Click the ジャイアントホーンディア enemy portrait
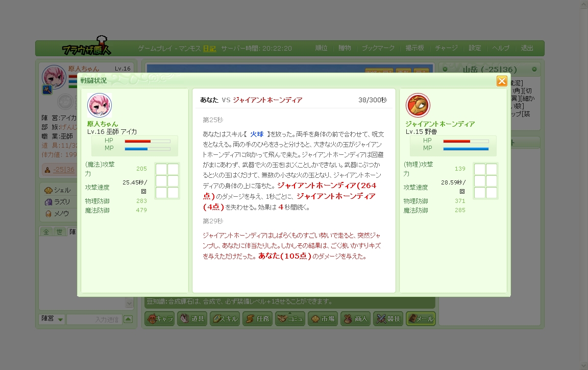588x370 pixels. 418,106
